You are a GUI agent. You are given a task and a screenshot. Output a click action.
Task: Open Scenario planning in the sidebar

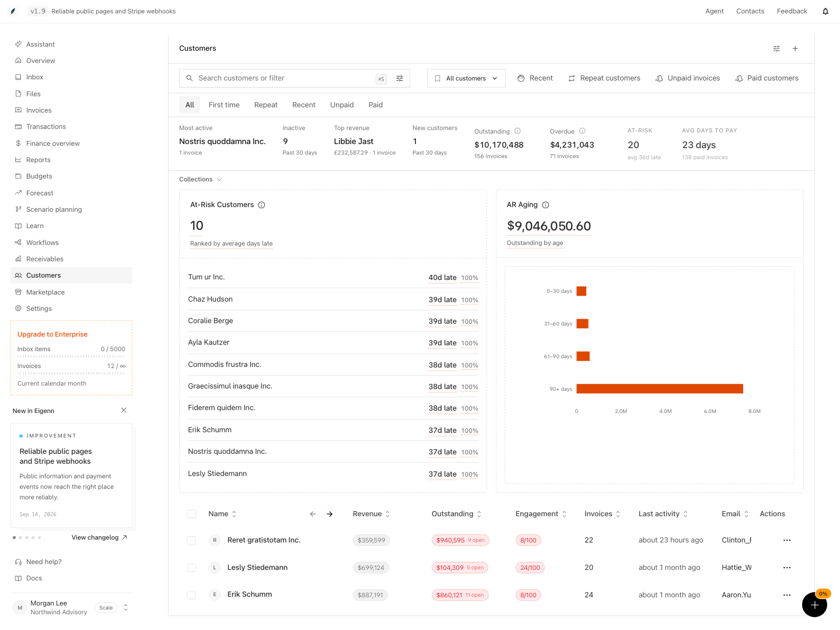click(71, 209)
